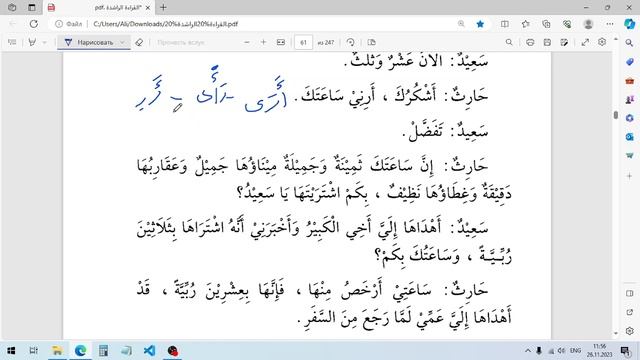640x360 pixels.
Task: Open sidebar settings gear at bottom
Action: point(630,331)
